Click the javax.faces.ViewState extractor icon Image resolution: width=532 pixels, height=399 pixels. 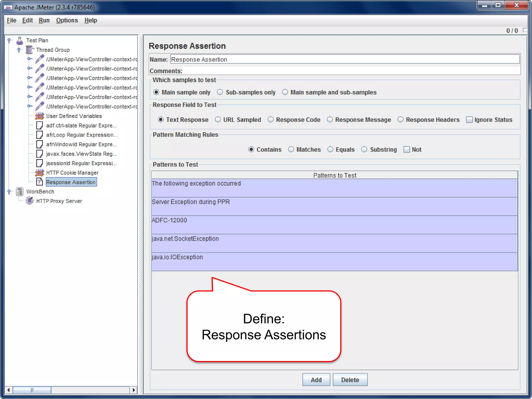39,154
